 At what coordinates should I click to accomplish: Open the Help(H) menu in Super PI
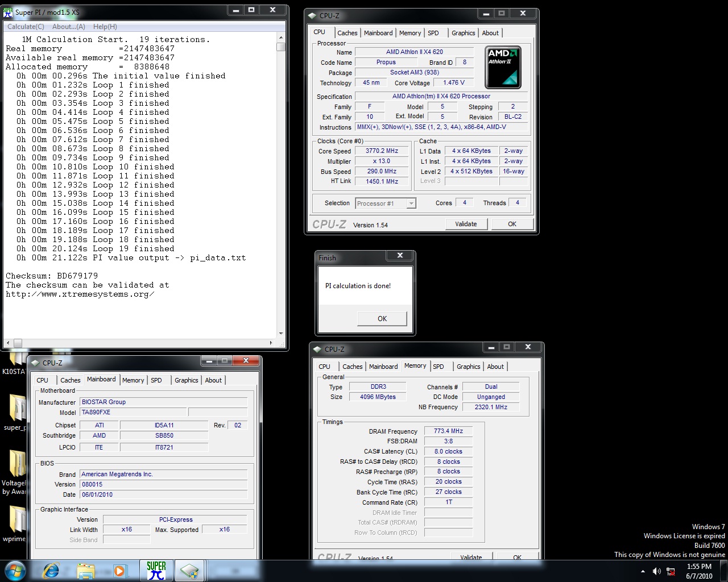(105, 27)
